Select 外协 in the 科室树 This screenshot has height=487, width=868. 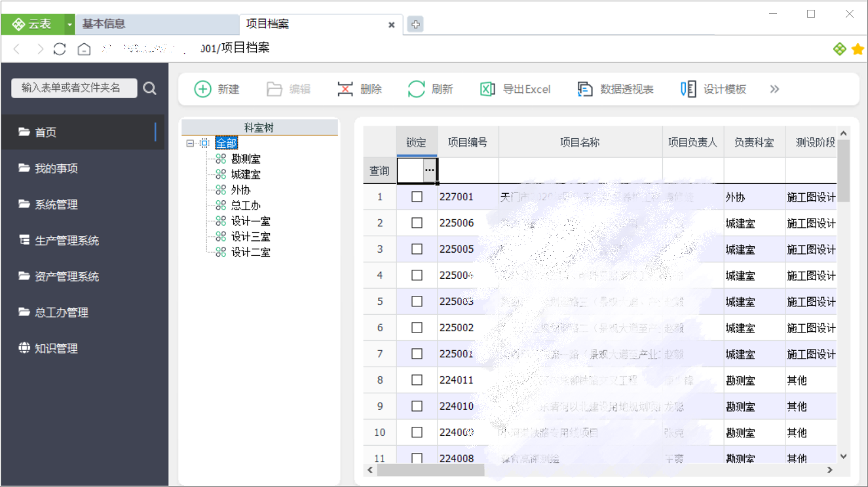click(x=240, y=190)
